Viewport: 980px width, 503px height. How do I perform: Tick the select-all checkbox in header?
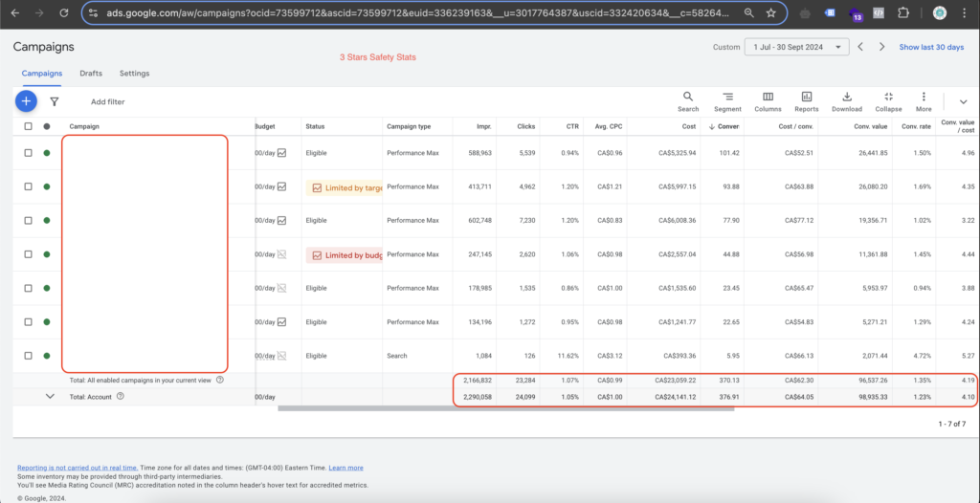point(28,126)
